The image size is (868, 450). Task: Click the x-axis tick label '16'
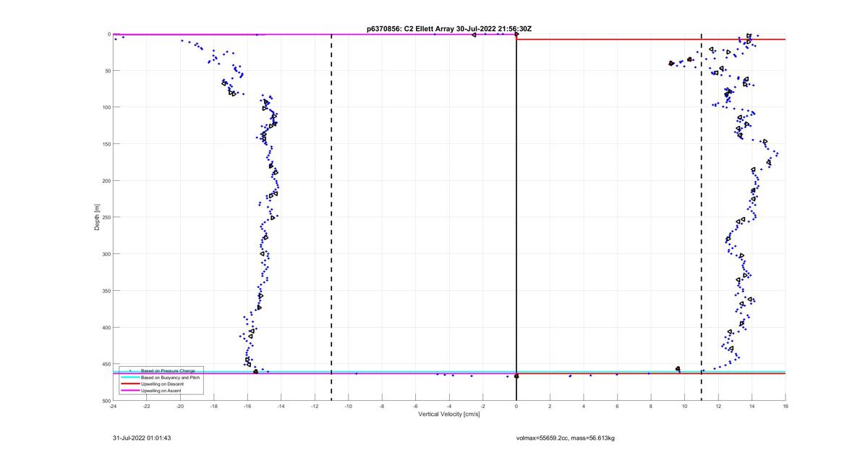(x=786, y=407)
